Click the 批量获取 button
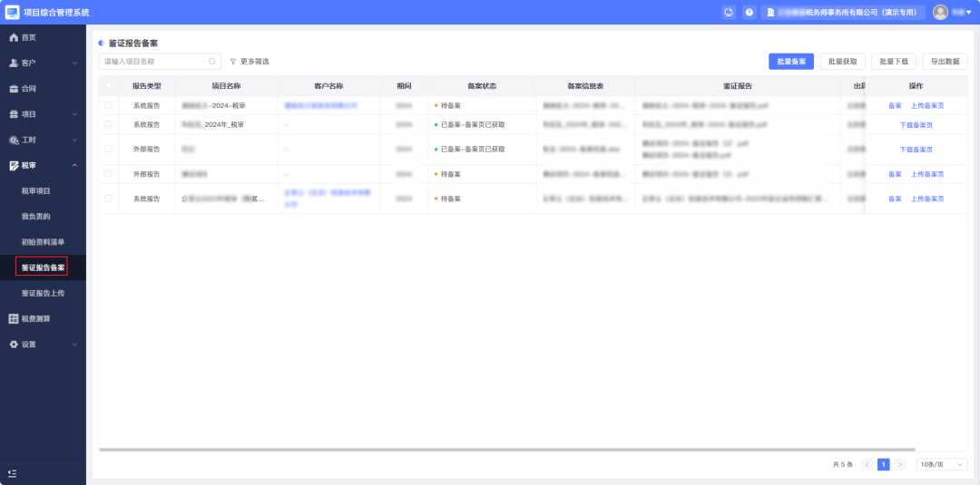Screen dimensions: 980x485 click(x=842, y=61)
